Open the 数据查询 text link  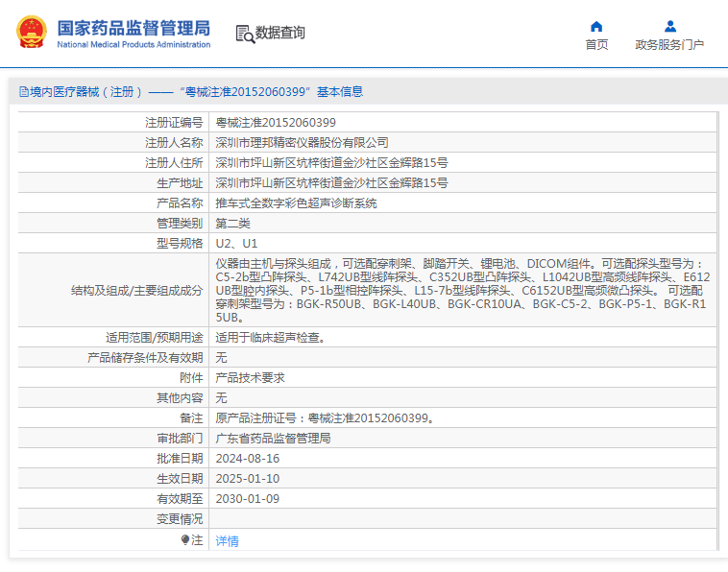point(280,33)
